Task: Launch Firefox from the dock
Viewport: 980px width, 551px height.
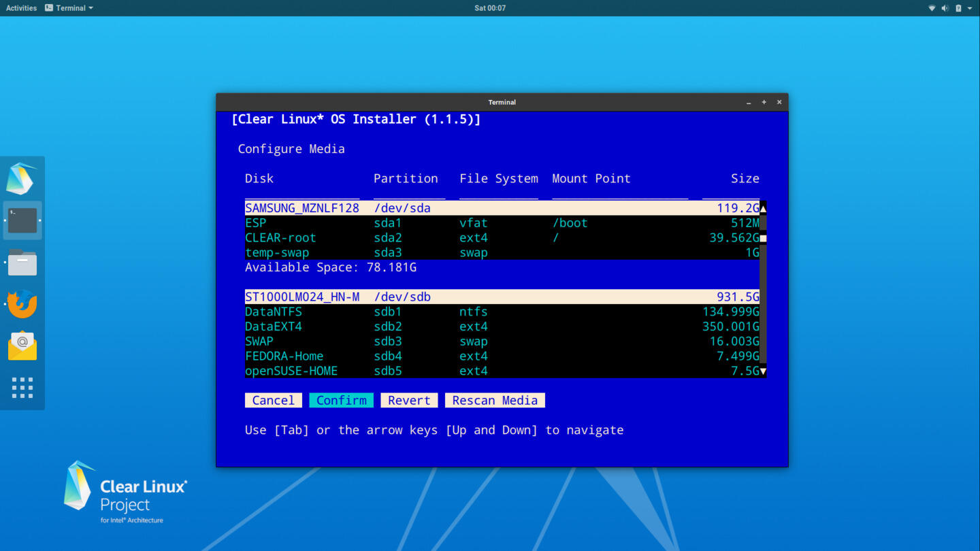Action: (22, 304)
